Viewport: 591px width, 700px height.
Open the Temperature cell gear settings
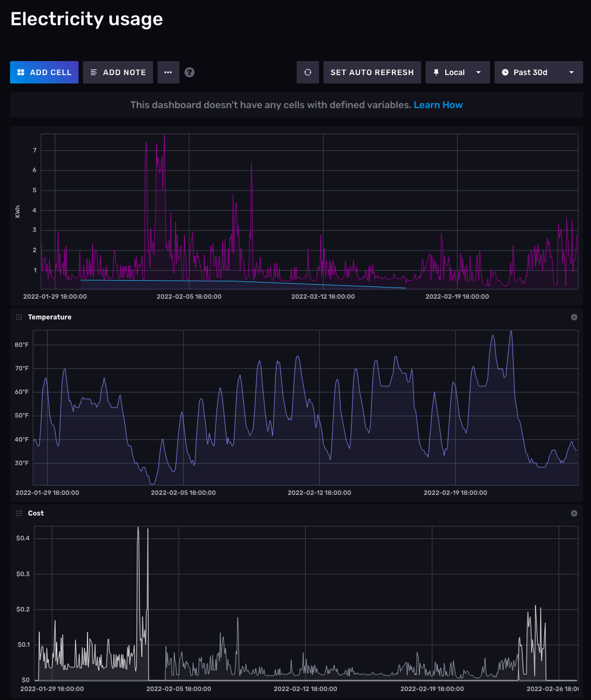574,317
